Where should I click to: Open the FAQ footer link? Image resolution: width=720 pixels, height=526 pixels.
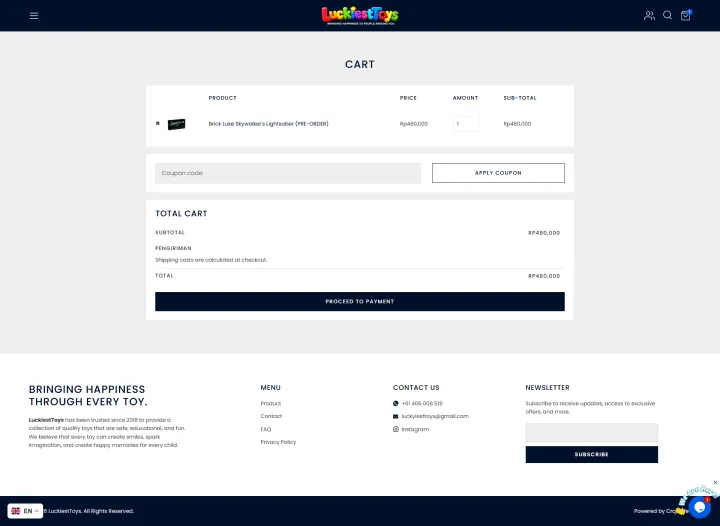[x=265, y=429]
